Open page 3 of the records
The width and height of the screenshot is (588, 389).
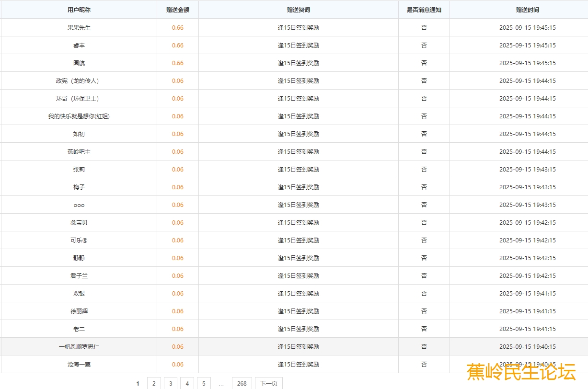[171, 383]
